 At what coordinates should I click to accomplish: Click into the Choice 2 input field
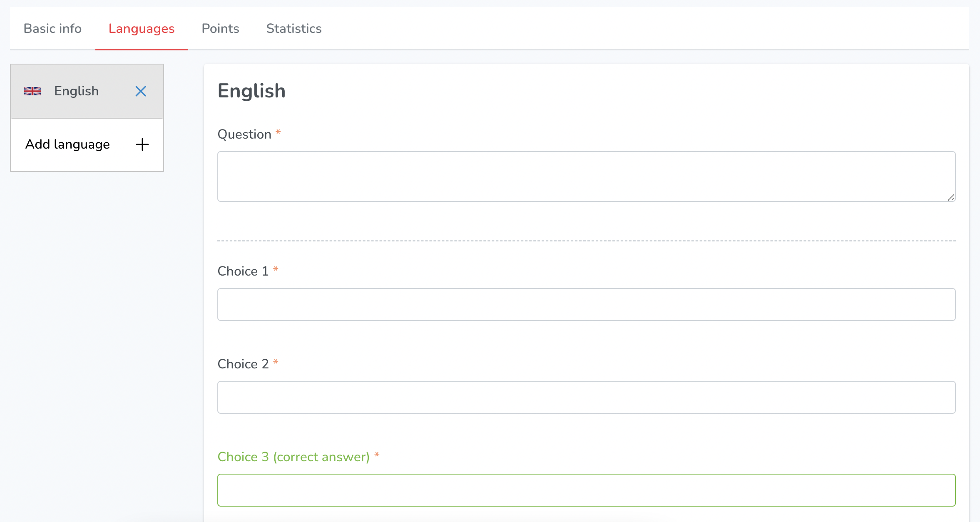586,397
